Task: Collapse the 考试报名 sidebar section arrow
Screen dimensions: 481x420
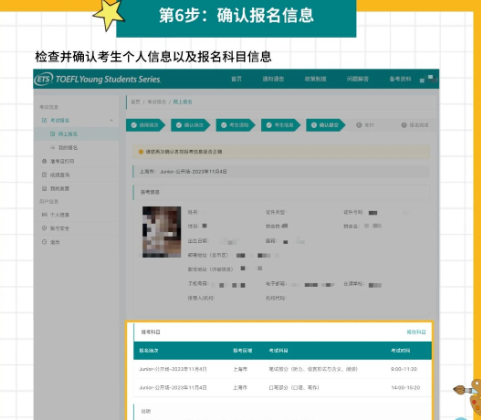Action: [111, 120]
